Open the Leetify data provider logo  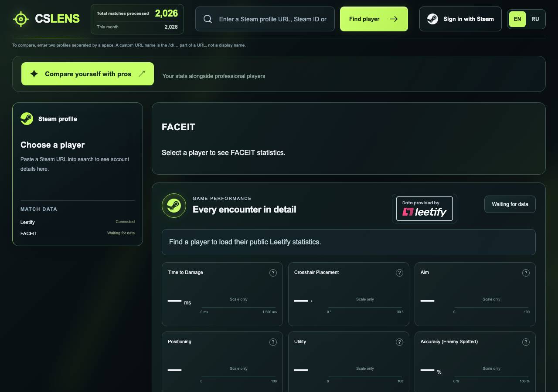tap(425, 209)
